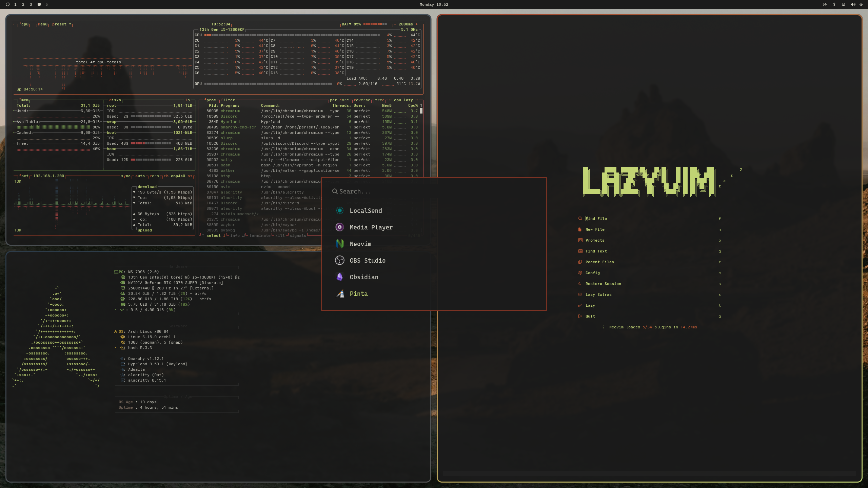Click the BAT battery selector arrow in btop

(x=350, y=24)
